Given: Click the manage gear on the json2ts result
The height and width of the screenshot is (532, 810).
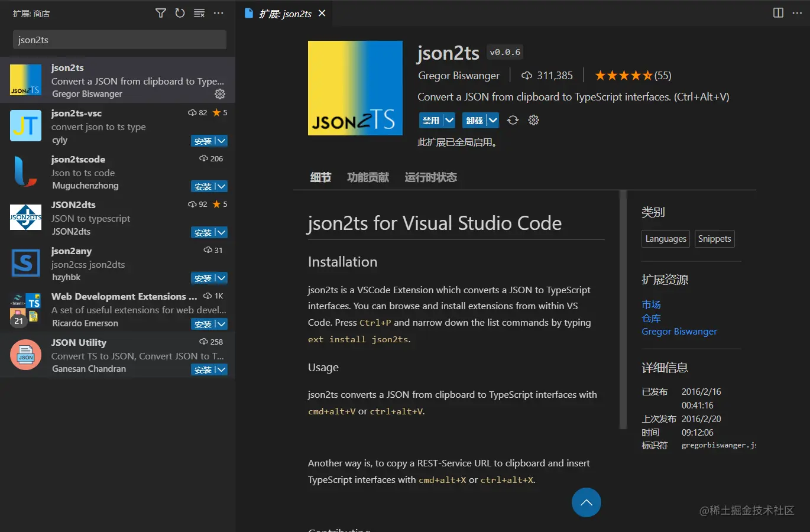Looking at the screenshot, I should [x=219, y=93].
